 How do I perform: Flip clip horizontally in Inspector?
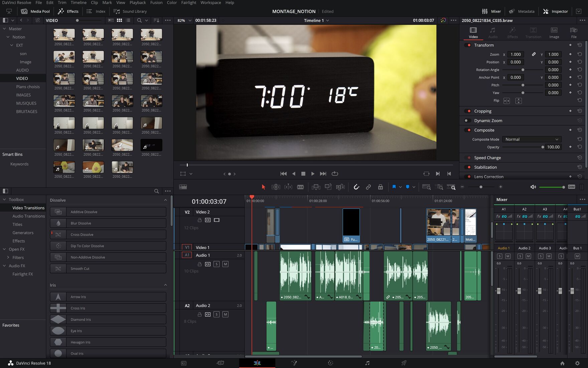(506, 101)
